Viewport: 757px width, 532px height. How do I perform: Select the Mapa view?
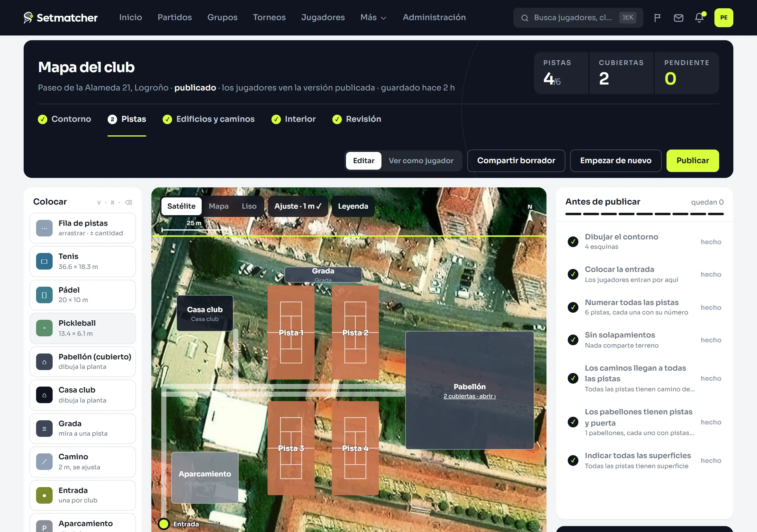coord(218,206)
